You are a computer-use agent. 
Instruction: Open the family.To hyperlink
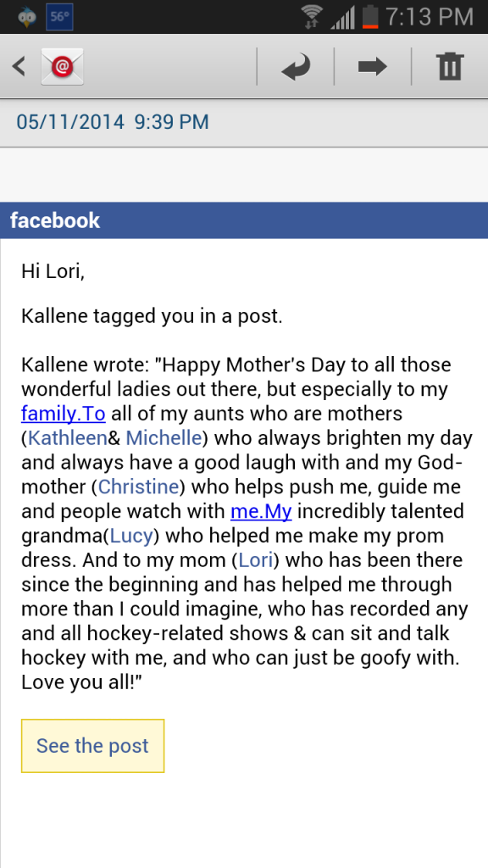click(63, 414)
